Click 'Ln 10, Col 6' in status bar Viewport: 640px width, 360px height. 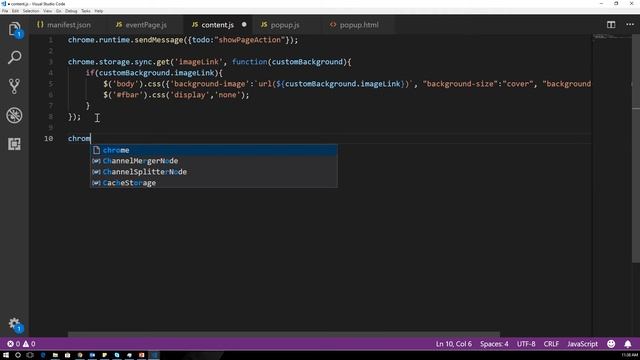tap(453, 344)
